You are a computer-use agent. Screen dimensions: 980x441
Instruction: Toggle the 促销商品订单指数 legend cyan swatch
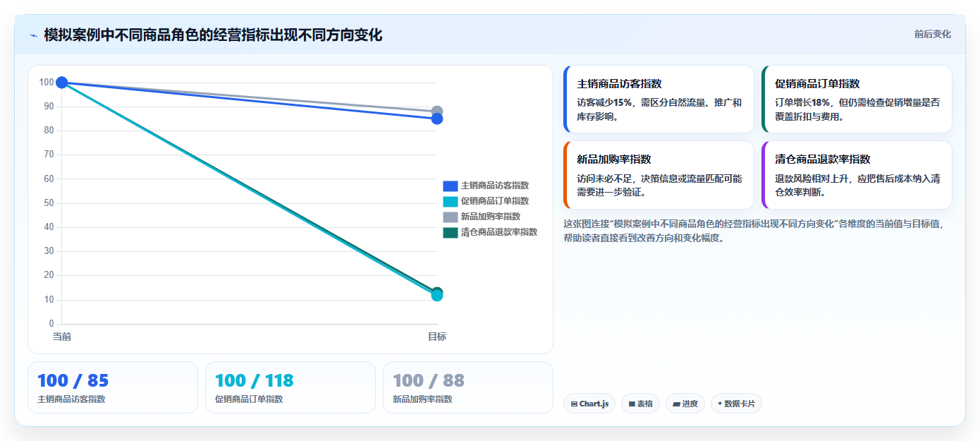451,201
